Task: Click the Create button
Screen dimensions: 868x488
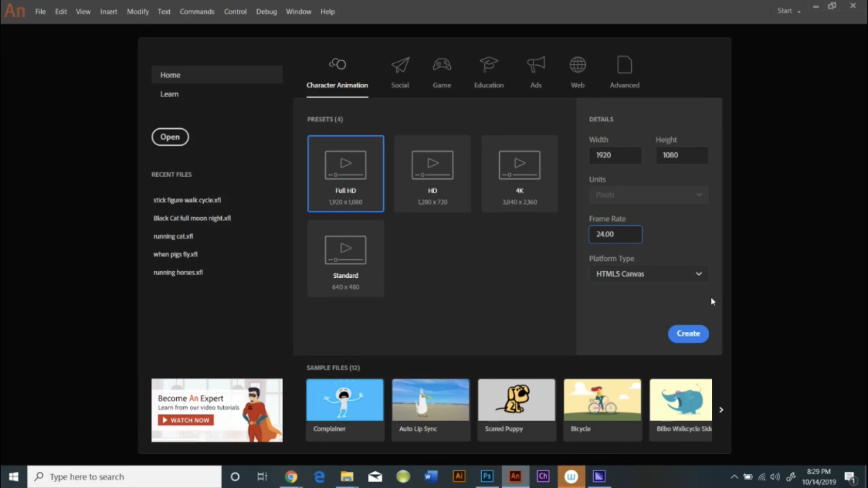Action: pos(688,334)
